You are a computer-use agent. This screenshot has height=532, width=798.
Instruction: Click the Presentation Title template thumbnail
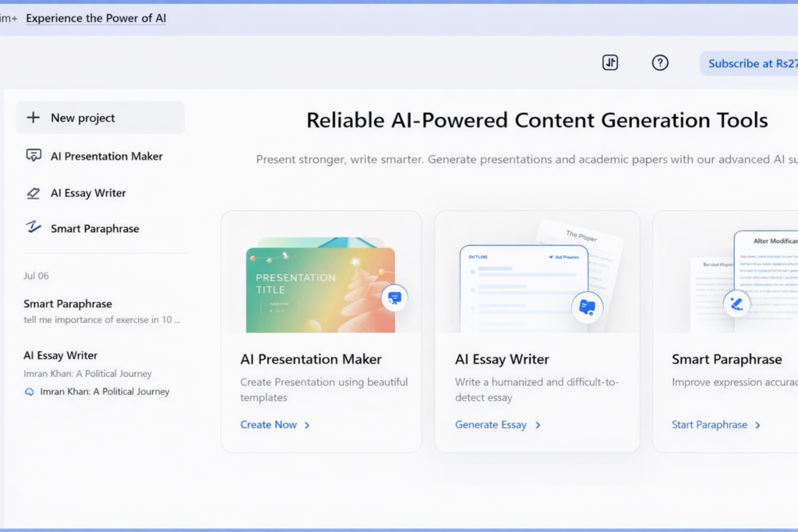[319, 288]
